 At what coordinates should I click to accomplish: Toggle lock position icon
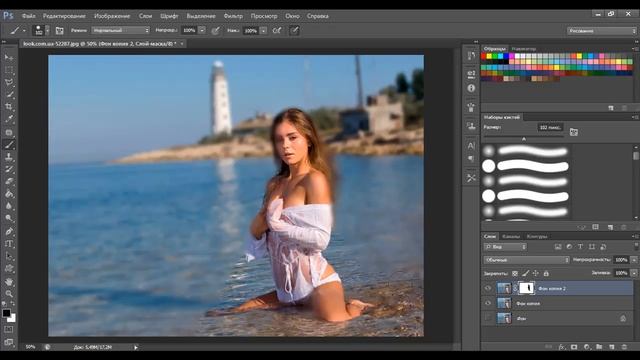[x=536, y=273]
